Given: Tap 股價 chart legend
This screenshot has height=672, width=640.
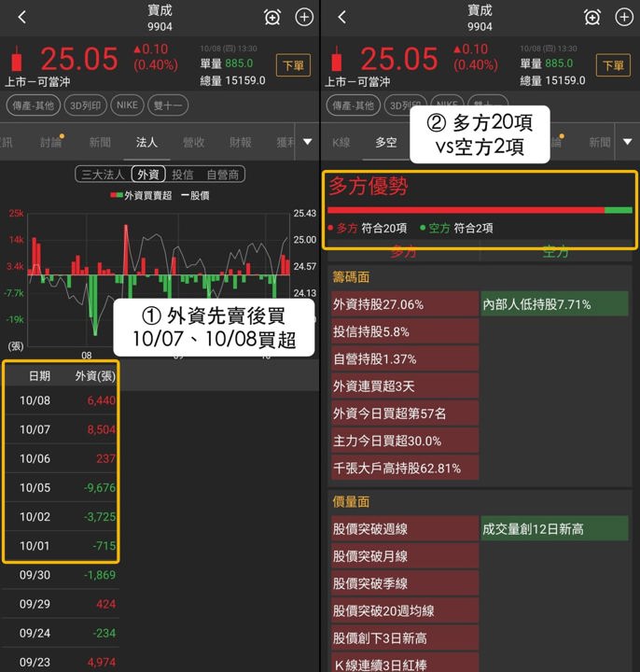Looking at the screenshot, I should [195, 196].
